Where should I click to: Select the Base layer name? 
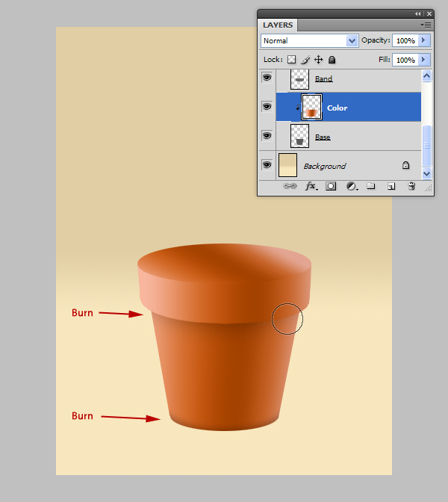point(323,137)
